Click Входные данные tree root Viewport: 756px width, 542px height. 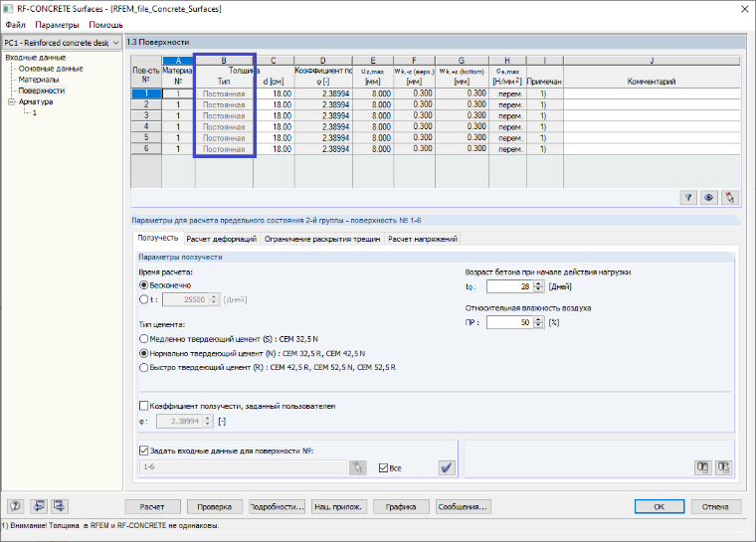point(35,58)
